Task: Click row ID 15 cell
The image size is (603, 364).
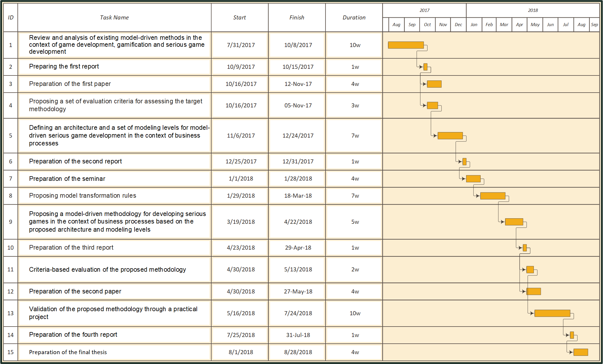Action: point(10,352)
